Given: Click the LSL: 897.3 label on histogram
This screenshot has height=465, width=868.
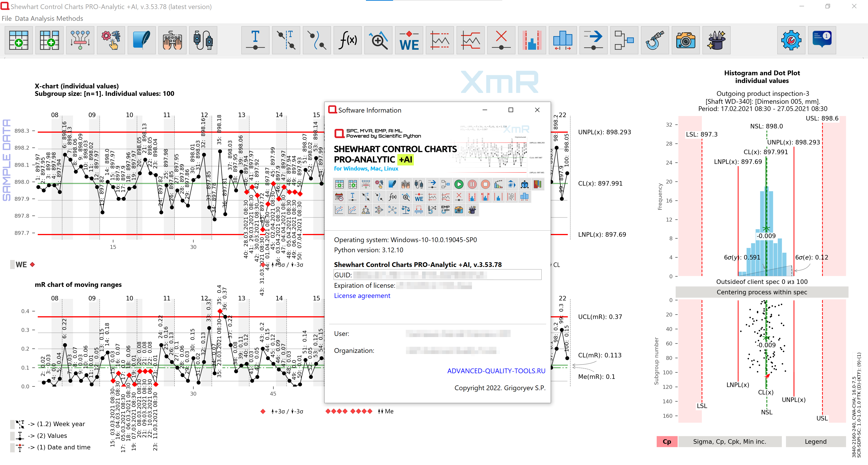Looking at the screenshot, I should 702,135.
